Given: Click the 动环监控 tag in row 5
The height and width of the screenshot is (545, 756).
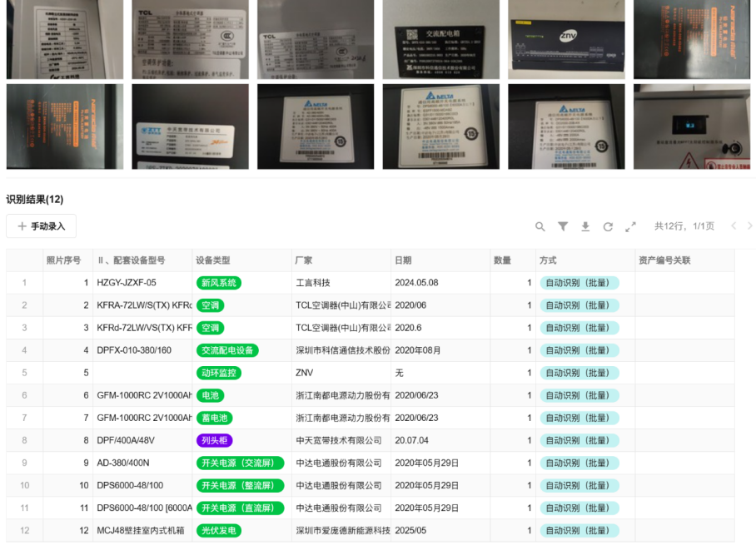Looking at the screenshot, I should [219, 373].
